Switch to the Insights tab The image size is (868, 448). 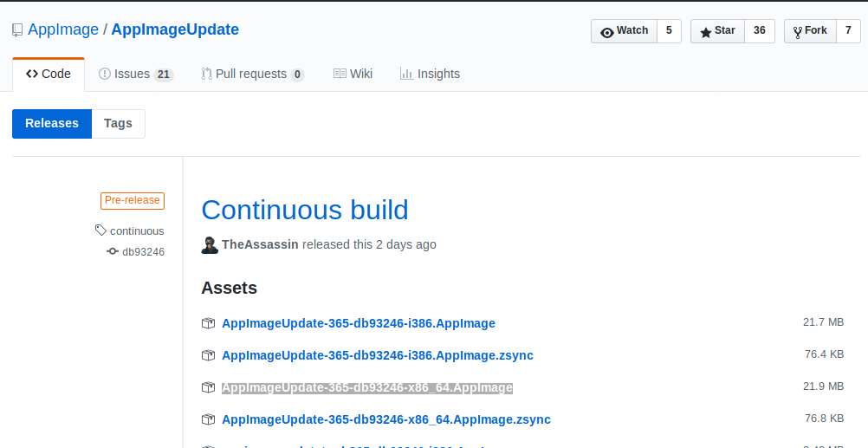coord(430,75)
